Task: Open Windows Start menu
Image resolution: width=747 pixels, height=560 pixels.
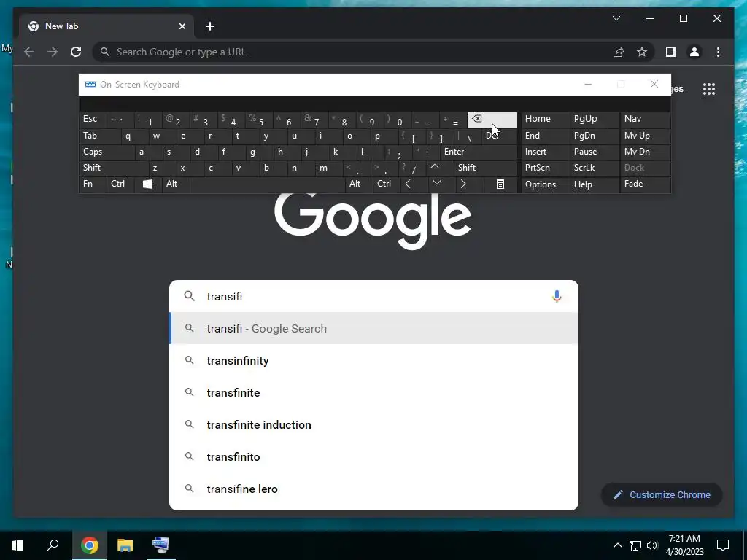Action: pyautogui.click(x=18, y=545)
